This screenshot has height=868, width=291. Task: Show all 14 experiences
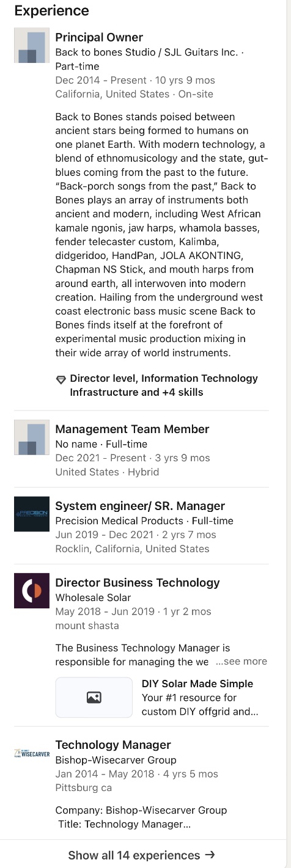pyautogui.click(x=141, y=855)
